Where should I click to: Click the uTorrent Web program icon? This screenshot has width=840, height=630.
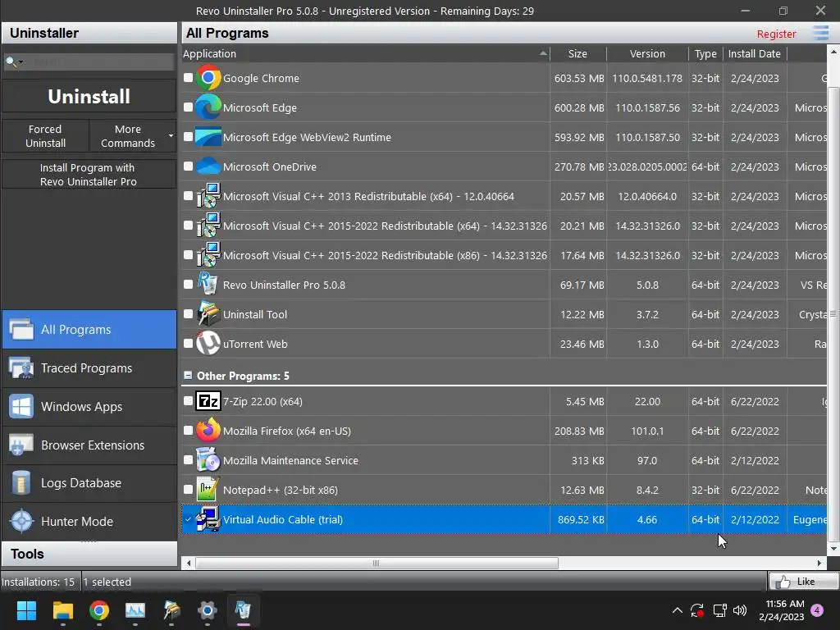[x=208, y=344]
